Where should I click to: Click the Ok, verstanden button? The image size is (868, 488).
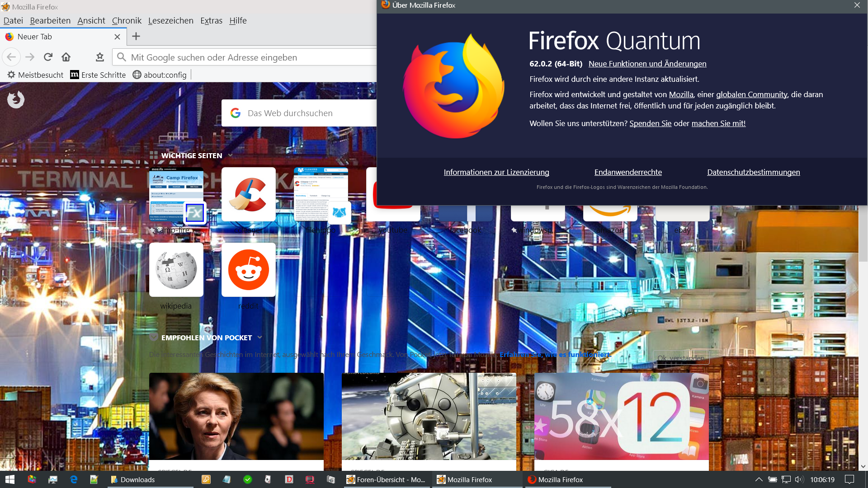[681, 358]
